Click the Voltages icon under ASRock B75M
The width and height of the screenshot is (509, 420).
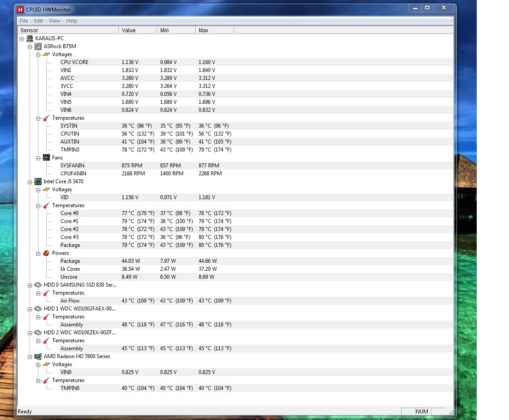[46, 54]
